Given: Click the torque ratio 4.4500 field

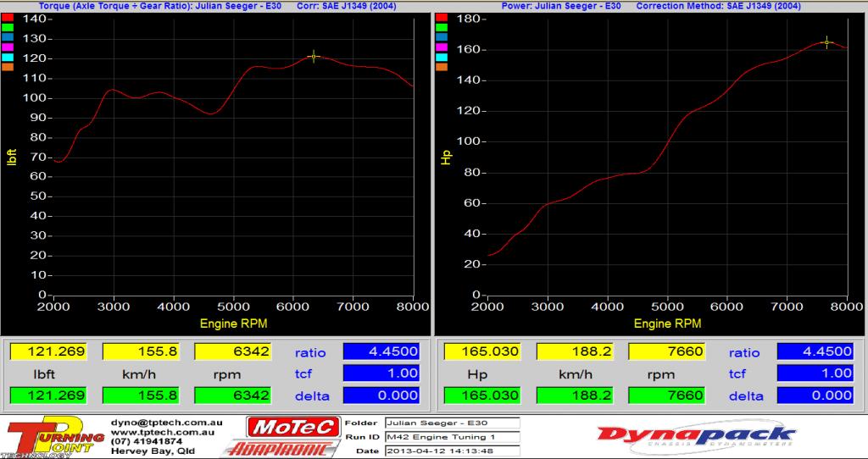Looking at the screenshot, I should [x=381, y=351].
